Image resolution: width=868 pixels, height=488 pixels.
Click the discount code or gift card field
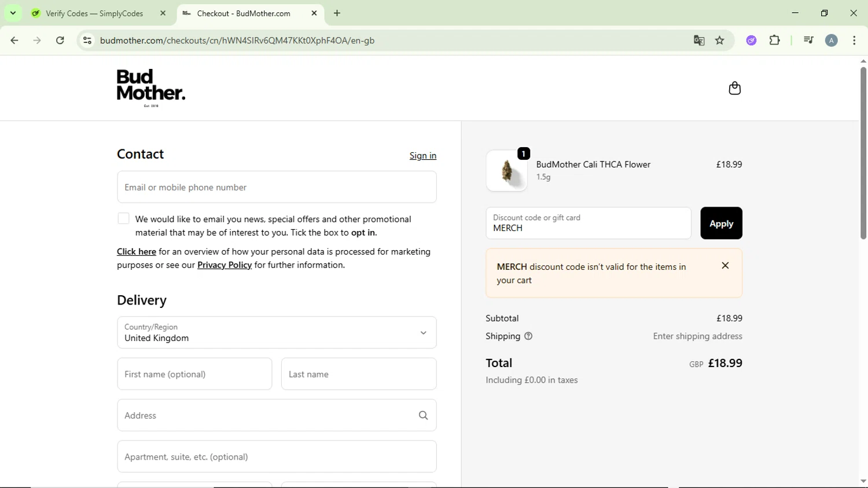click(x=589, y=223)
